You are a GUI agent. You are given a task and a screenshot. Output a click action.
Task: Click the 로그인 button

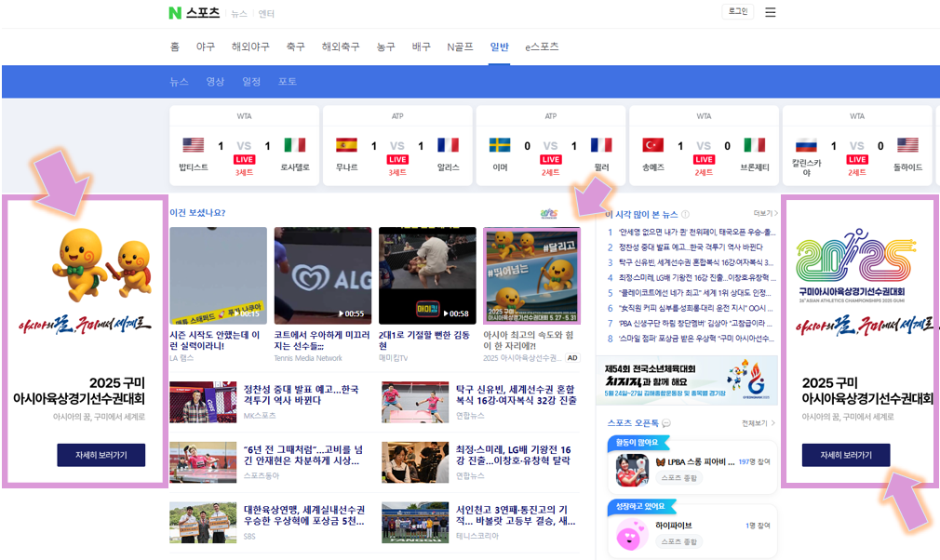pos(737,12)
